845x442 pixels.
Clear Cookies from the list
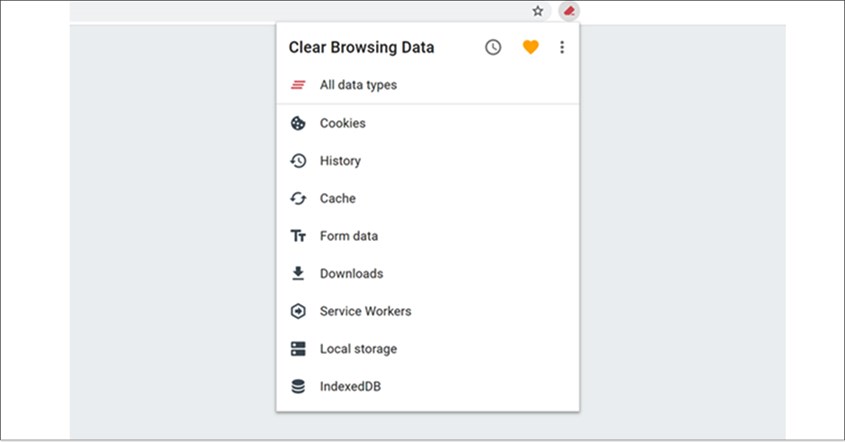coord(343,123)
